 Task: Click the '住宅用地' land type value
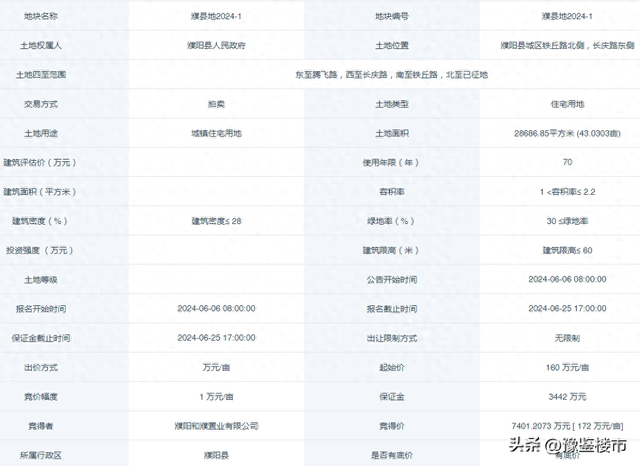[567, 104]
